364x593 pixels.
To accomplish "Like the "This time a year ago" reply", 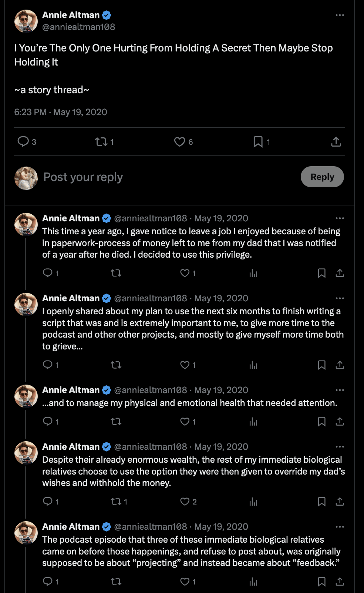I will pos(185,273).
